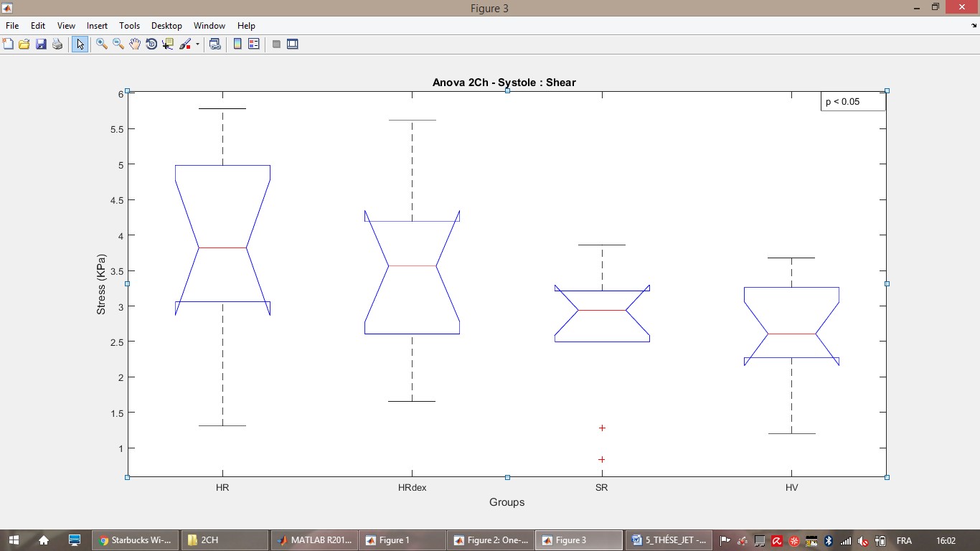
Task: Open the MATLAB R201 taskbar window
Action: (314, 540)
